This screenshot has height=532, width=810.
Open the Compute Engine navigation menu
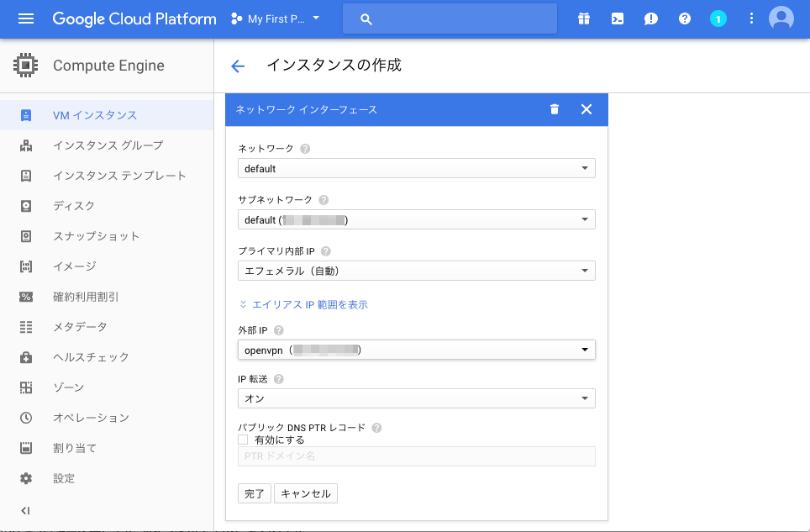[25, 18]
